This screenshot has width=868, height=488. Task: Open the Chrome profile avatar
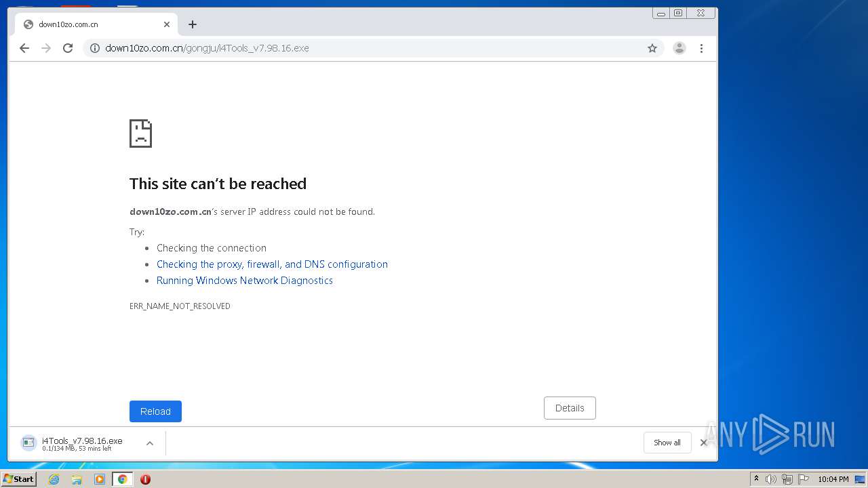point(679,48)
